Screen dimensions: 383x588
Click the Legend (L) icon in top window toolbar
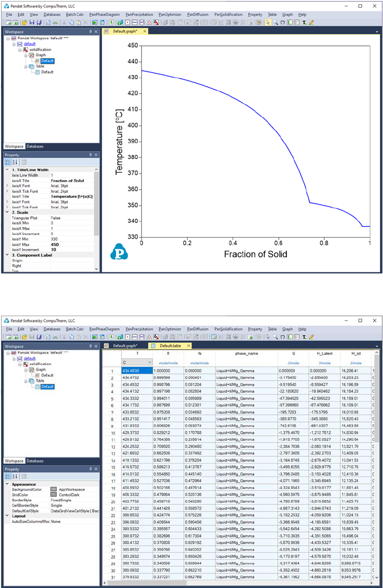click(290, 22)
